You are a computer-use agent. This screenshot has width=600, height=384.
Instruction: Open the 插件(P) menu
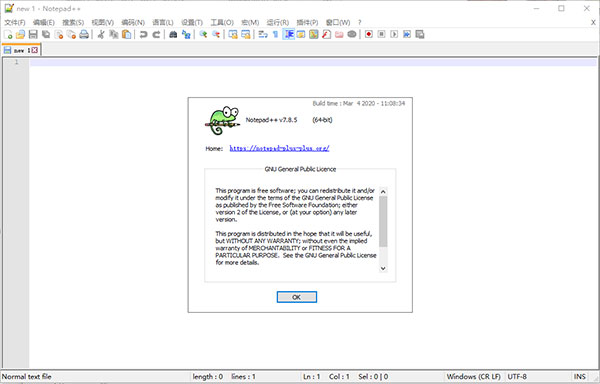307,23
